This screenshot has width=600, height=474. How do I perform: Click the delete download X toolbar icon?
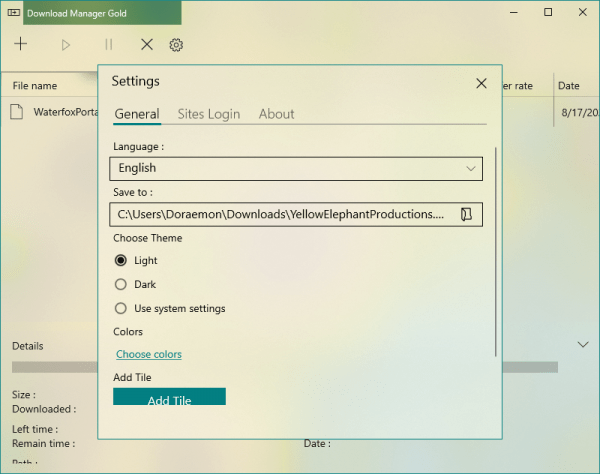147,45
